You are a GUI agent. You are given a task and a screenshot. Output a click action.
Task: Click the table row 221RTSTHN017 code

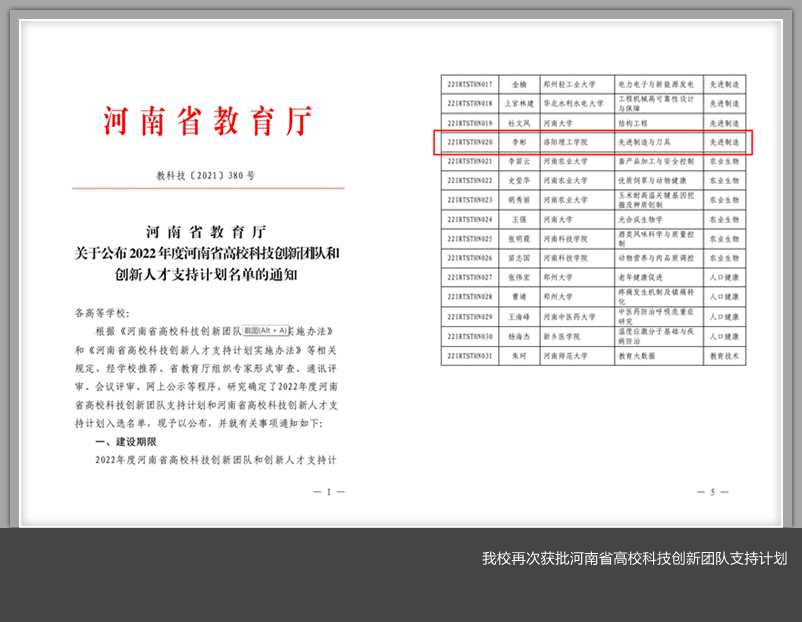click(x=470, y=85)
